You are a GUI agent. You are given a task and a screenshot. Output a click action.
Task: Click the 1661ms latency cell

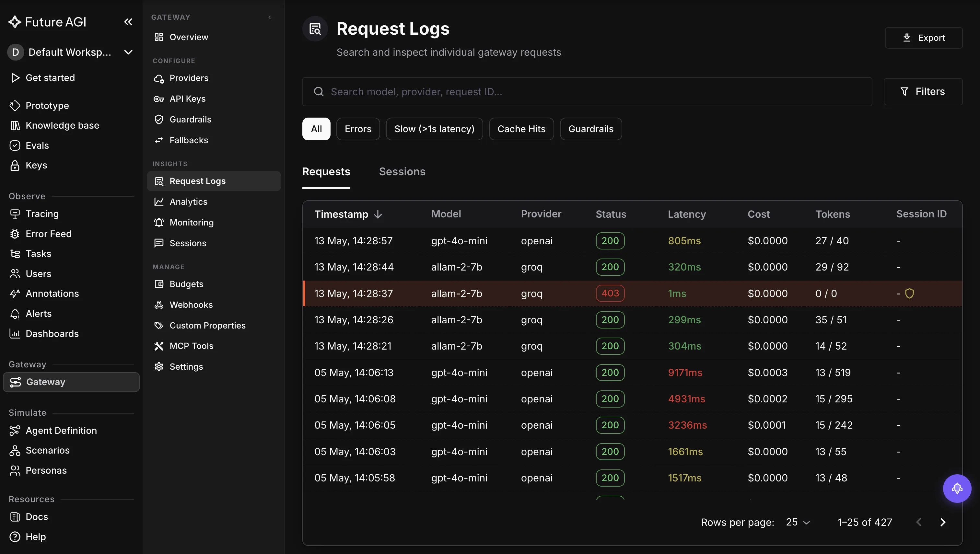pyautogui.click(x=685, y=452)
